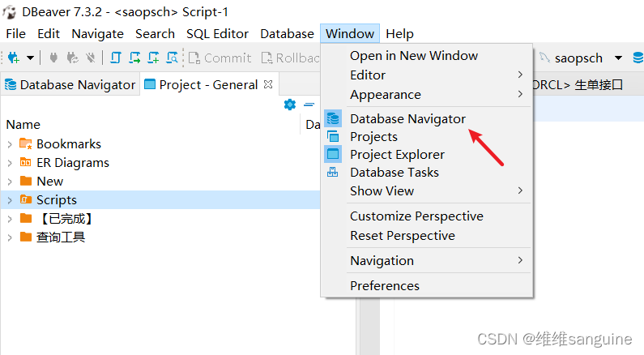The width and height of the screenshot is (644, 355).
Task: Expand the New folder node
Action: 10,182
